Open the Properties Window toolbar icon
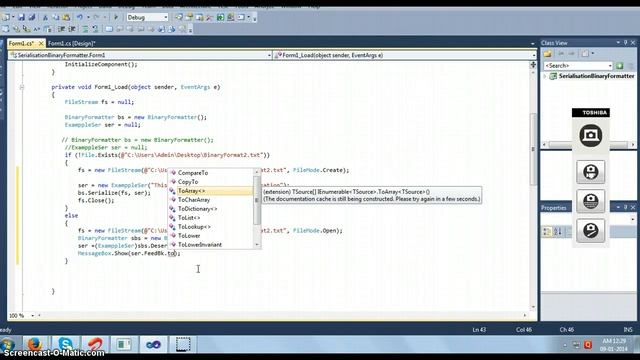 [189, 17]
